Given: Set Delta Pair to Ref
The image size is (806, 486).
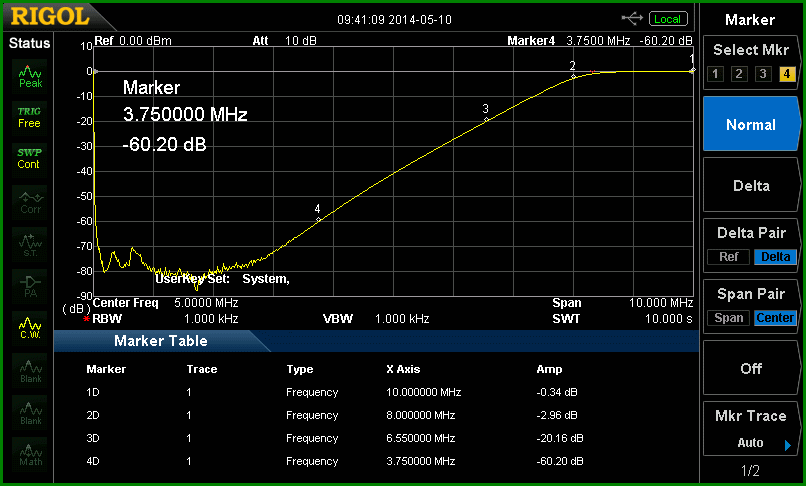Looking at the screenshot, I should pos(728,257).
